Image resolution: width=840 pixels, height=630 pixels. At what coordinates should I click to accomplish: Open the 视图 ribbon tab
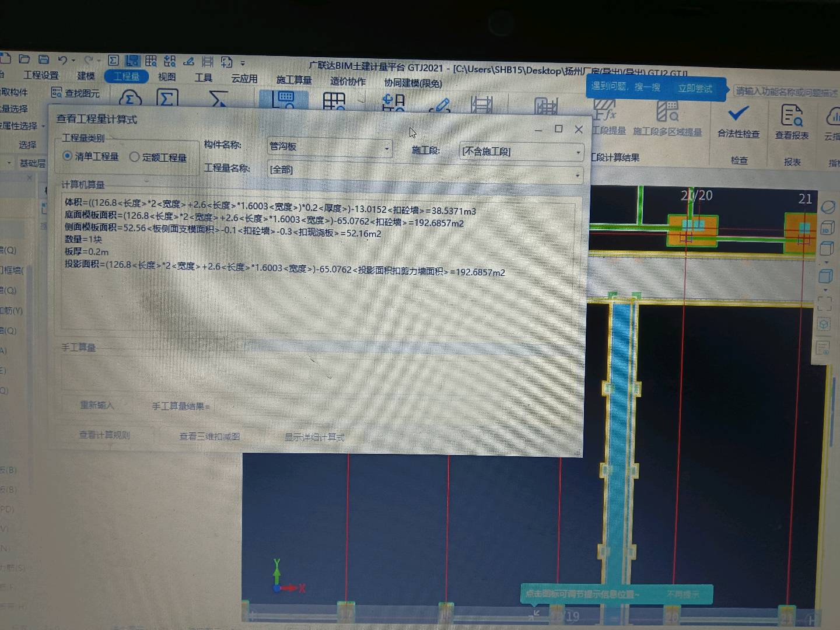[167, 76]
